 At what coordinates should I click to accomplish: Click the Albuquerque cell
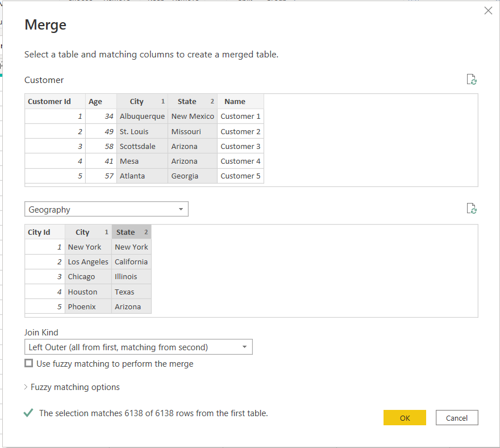pyautogui.click(x=142, y=117)
